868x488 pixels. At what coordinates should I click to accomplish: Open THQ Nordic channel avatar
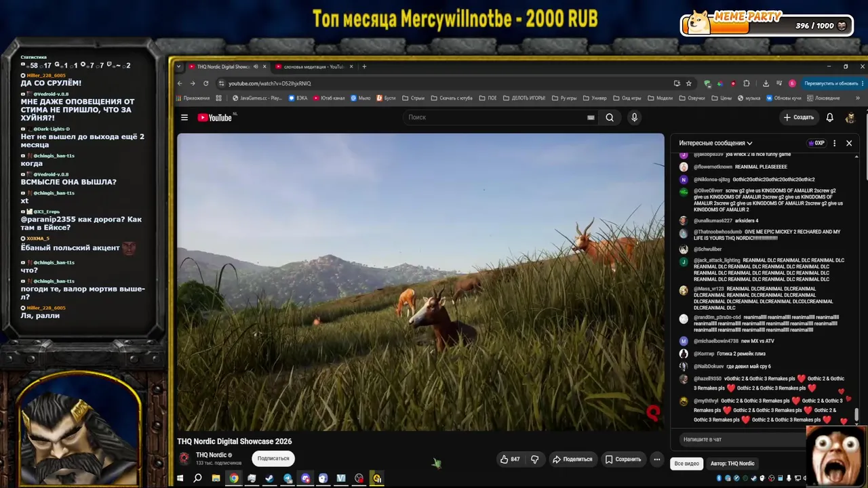click(184, 458)
